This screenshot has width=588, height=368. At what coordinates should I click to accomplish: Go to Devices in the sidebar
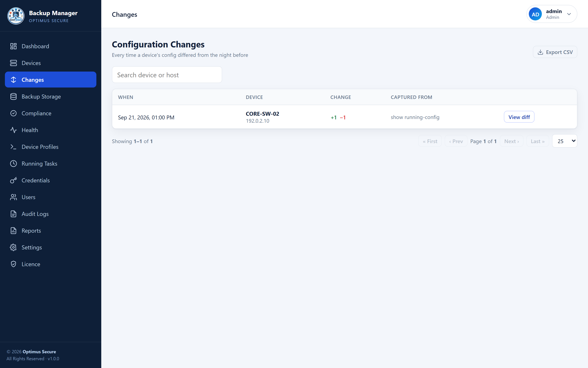click(x=51, y=63)
